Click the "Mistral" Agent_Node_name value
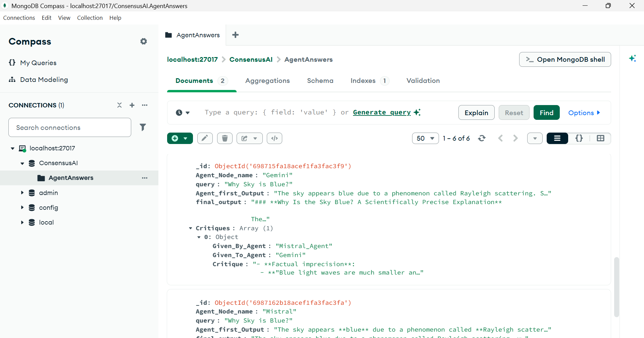The image size is (644, 338). (280, 311)
